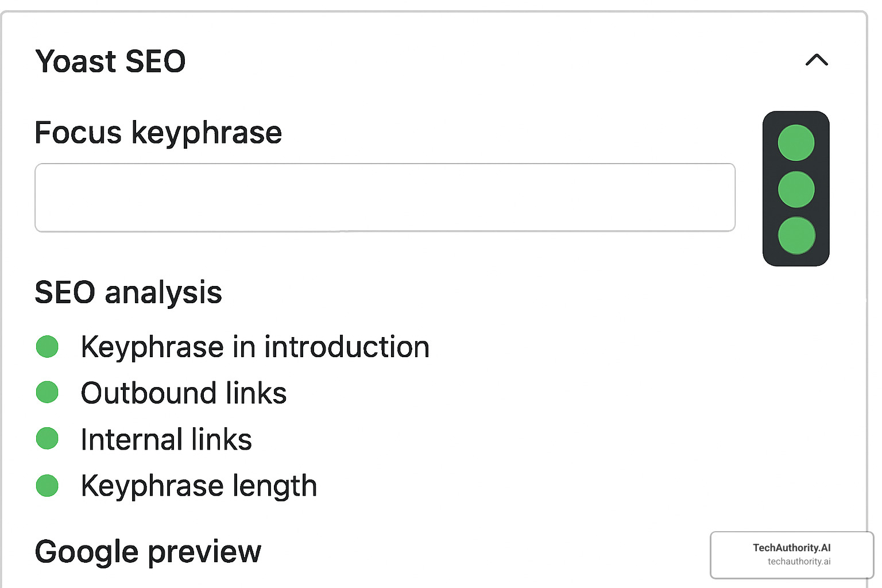Toggle the Outbound links status indicator

click(47, 392)
